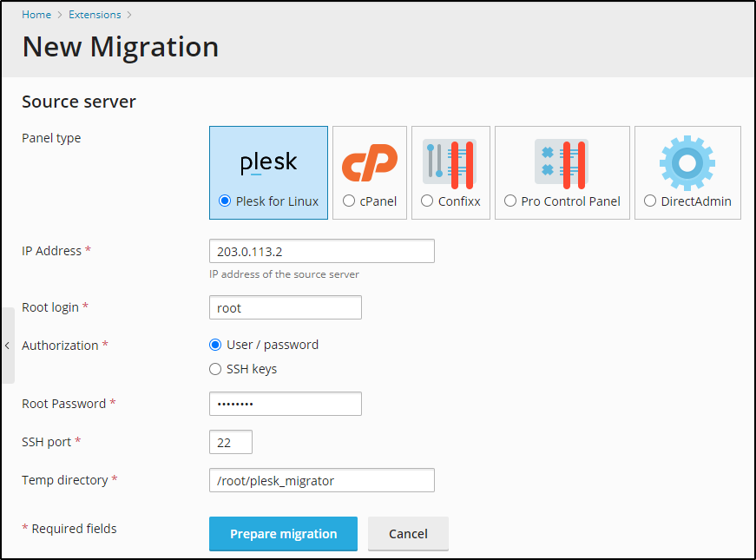Click the DirectAdmin gear icon

687,162
